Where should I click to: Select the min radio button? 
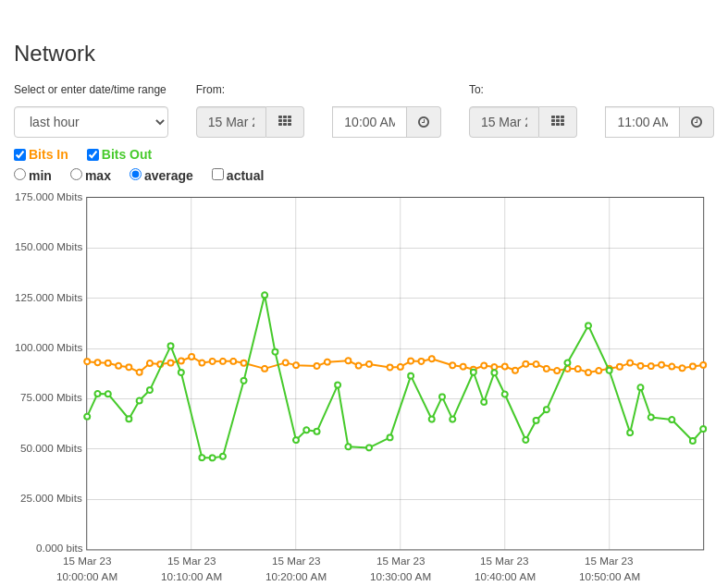coord(20,175)
